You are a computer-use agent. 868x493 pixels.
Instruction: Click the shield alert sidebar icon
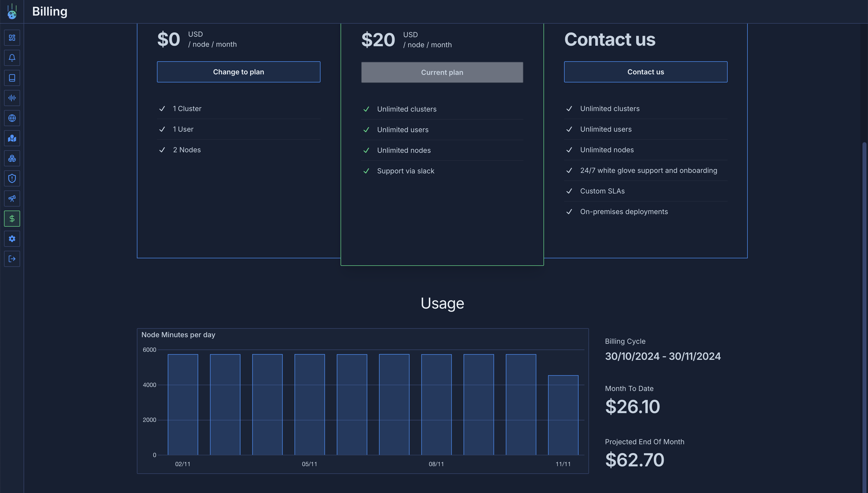[x=12, y=178]
